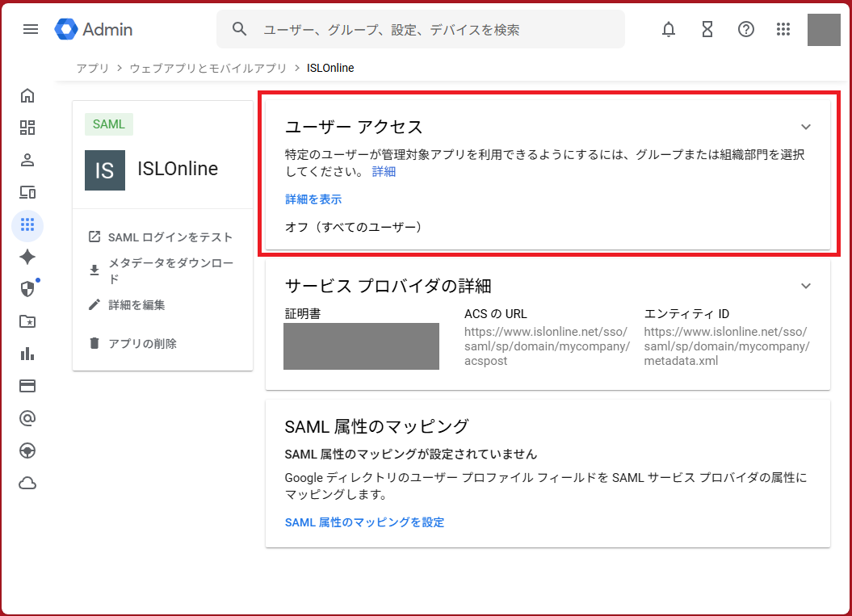The image size is (852, 616).
Task: Click ISLOnline app name title
Action: (x=178, y=169)
